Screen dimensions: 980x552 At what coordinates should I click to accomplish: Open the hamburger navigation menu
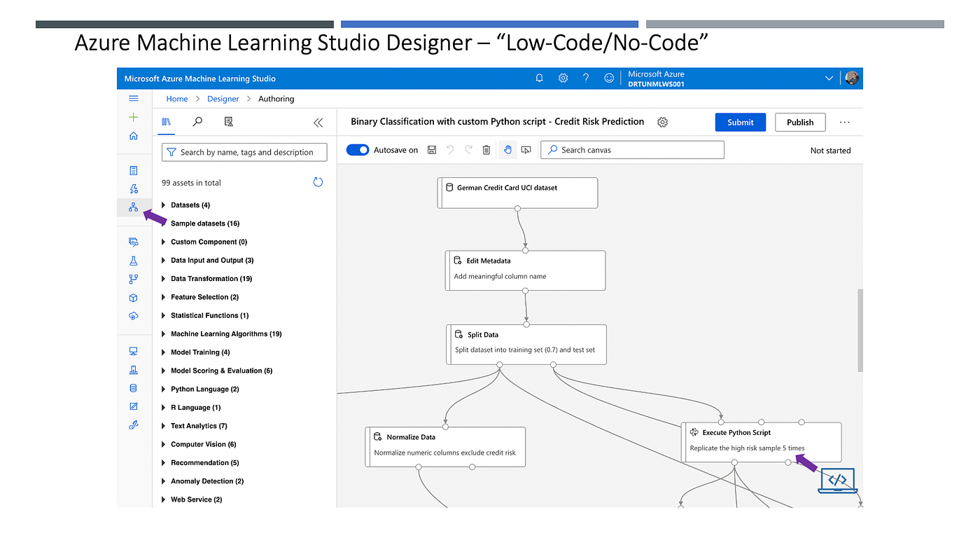(x=134, y=99)
